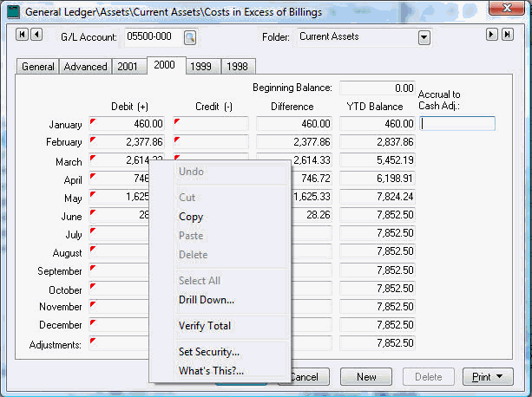Click the December Debit field
The width and height of the screenshot is (532, 397).
[x=119, y=325]
